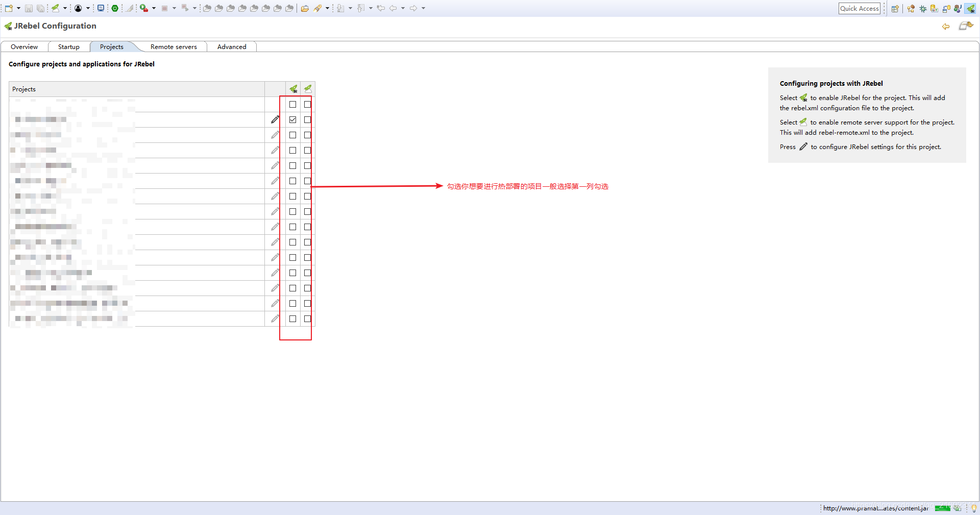Click the active black pencil configure icon
Image resolution: width=980 pixels, height=515 pixels.
(275, 119)
